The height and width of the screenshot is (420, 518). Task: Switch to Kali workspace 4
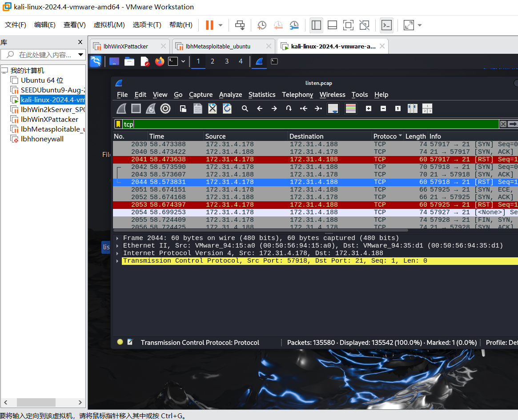click(241, 61)
